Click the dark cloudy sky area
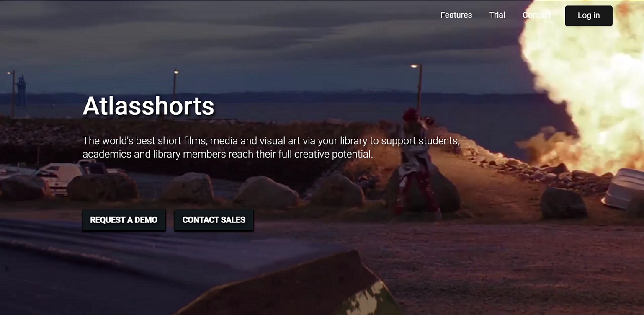The height and width of the screenshot is (315, 644). click(x=251, y=38)
